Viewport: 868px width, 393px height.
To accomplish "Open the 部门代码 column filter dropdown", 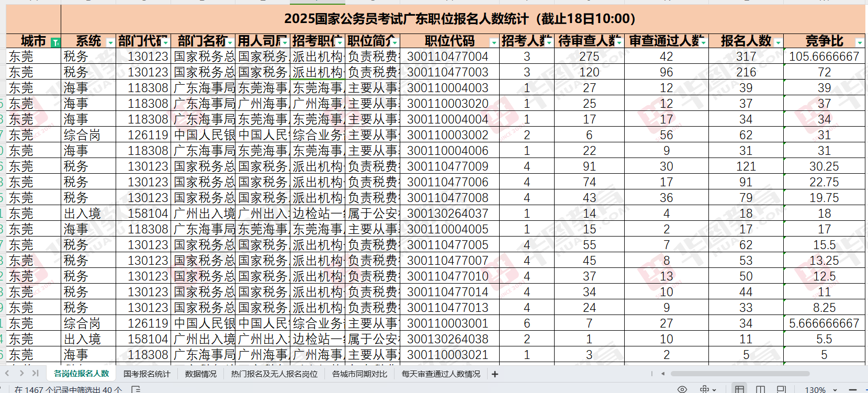I will pyautogui.click(x=165, y=42).
